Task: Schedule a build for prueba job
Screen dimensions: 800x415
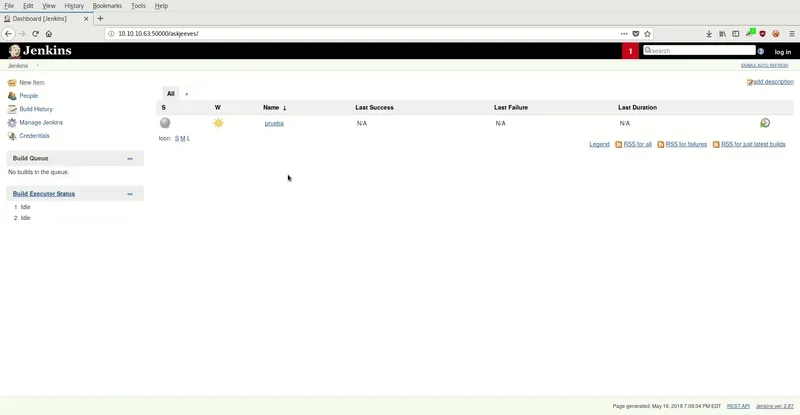Action: tap(765, 123)
